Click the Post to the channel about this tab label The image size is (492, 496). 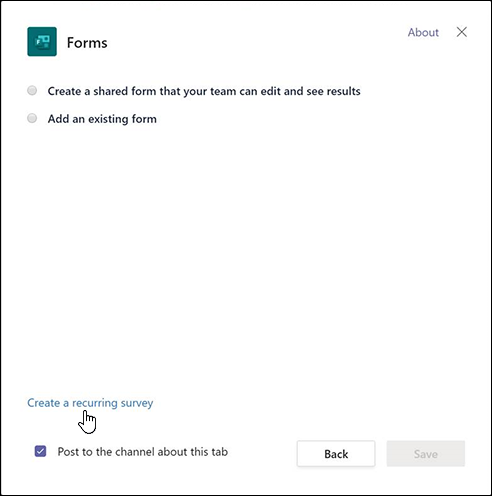tap(143, 452)
